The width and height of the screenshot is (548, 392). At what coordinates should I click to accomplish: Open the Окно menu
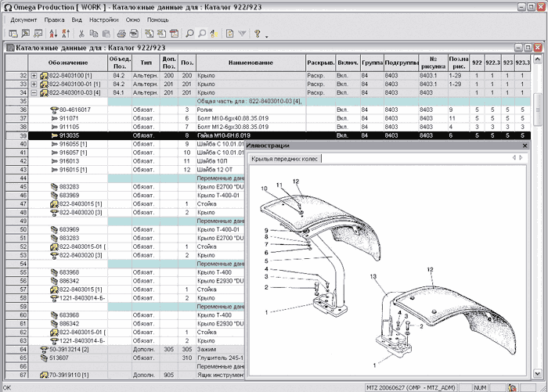click(x=133, y=20)
